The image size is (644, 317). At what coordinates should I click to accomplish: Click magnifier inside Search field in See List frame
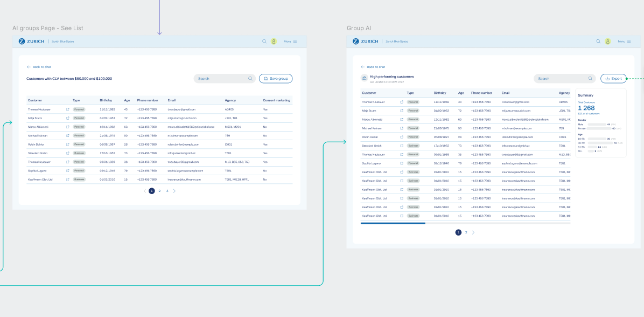point(250,79)
